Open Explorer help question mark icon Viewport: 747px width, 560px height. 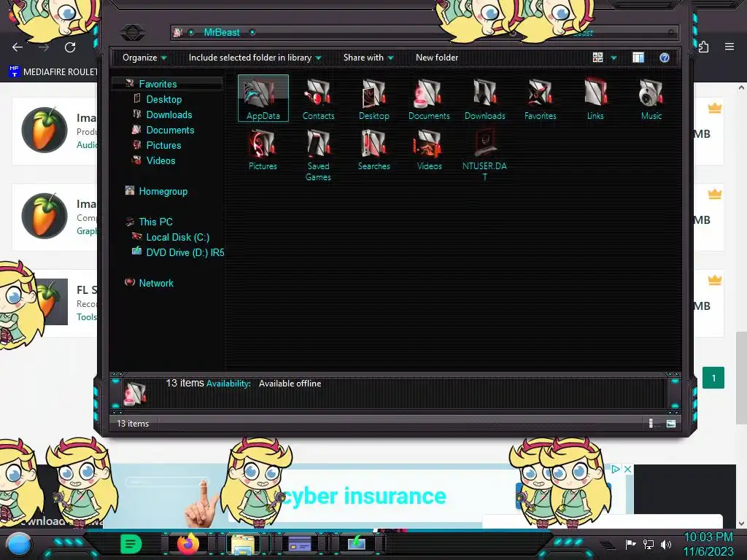click(x=665, y=58)
